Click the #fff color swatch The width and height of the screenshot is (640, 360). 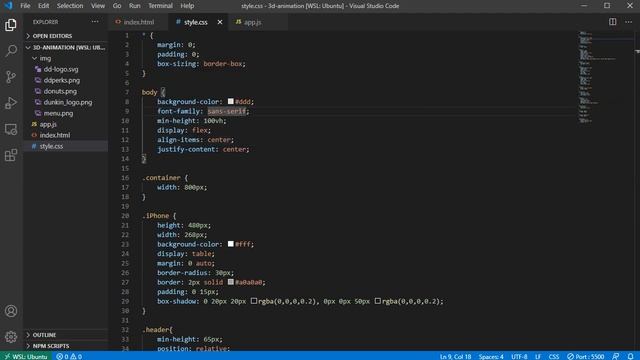(231, 244)
